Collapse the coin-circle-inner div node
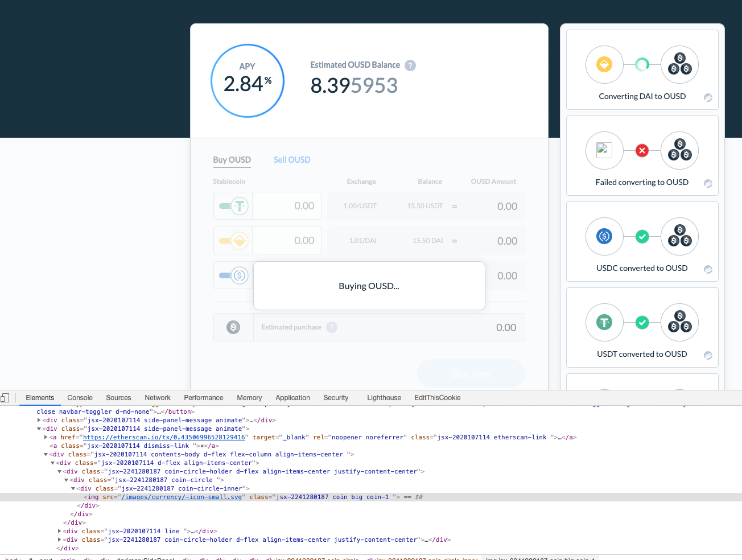Image resolution: width=742 pixels, height=560 pixels. [x=72, y=488]
